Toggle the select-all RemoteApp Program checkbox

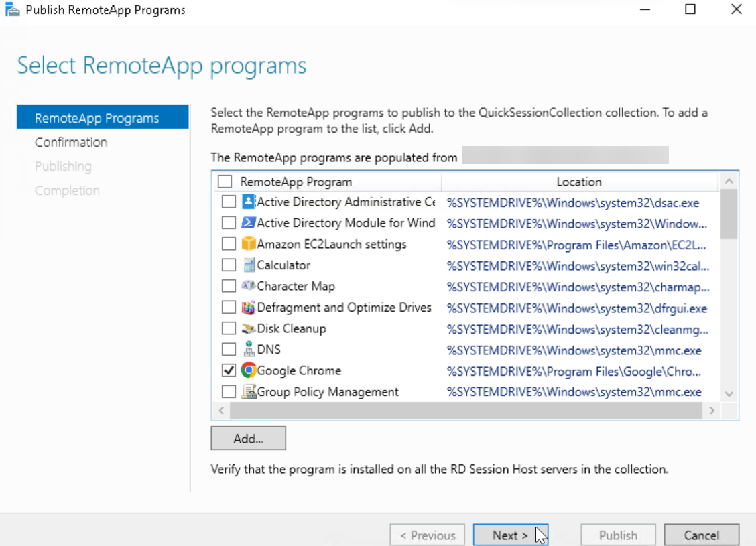(x=226, y=181)
